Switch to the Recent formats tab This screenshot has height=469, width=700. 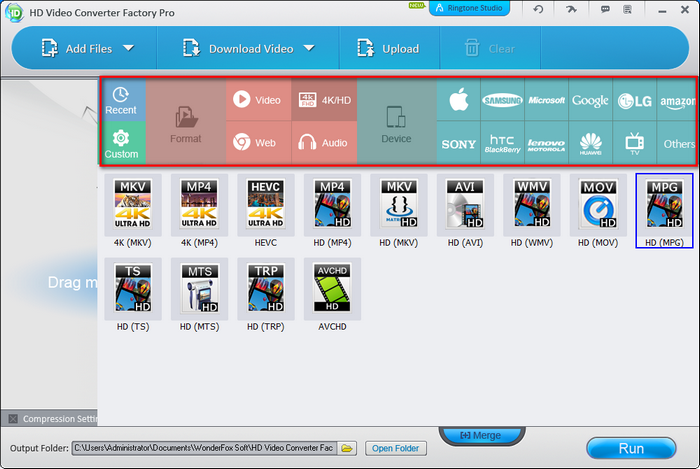121,100
